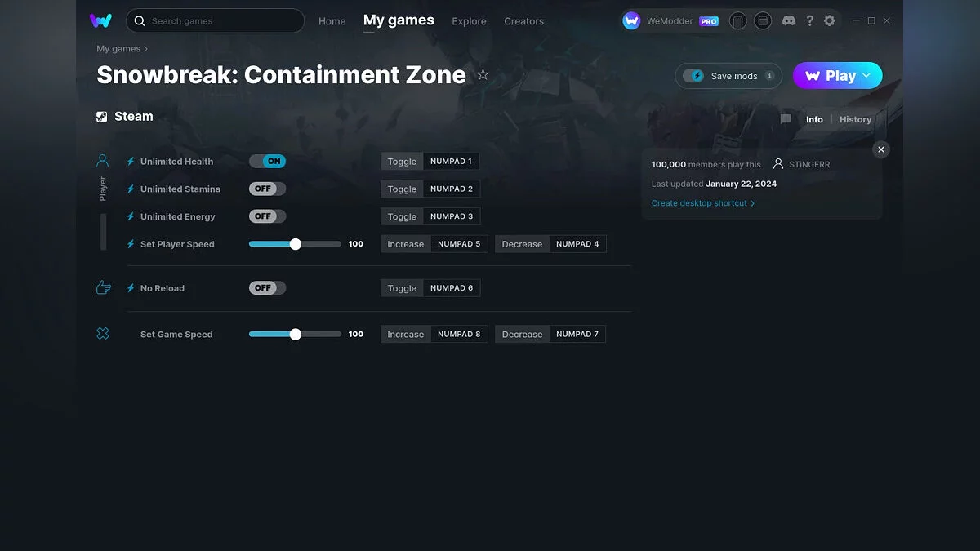Click the My games breadcrumb chevron
The image size is (980, 551).
(146, 49)
